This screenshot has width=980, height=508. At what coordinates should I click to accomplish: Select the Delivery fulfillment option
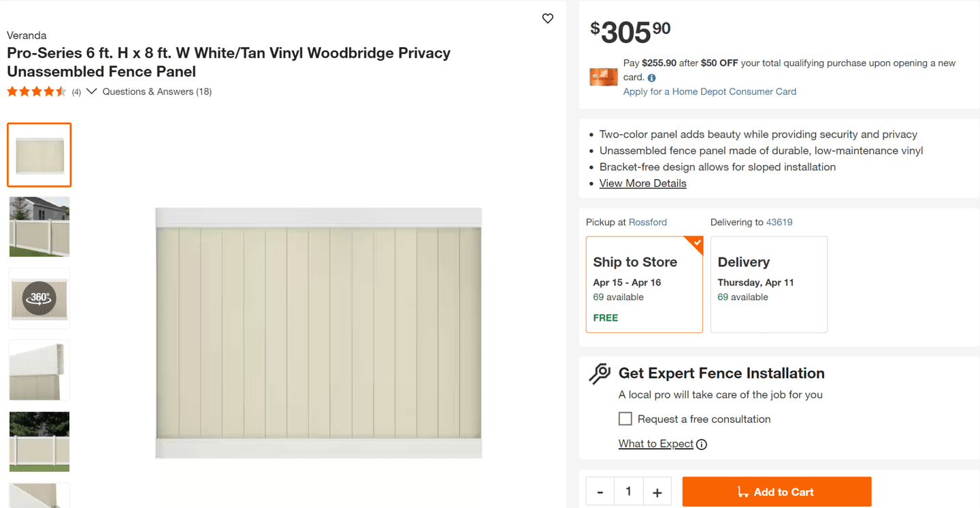pyautogui.click(x=768, y=285)
